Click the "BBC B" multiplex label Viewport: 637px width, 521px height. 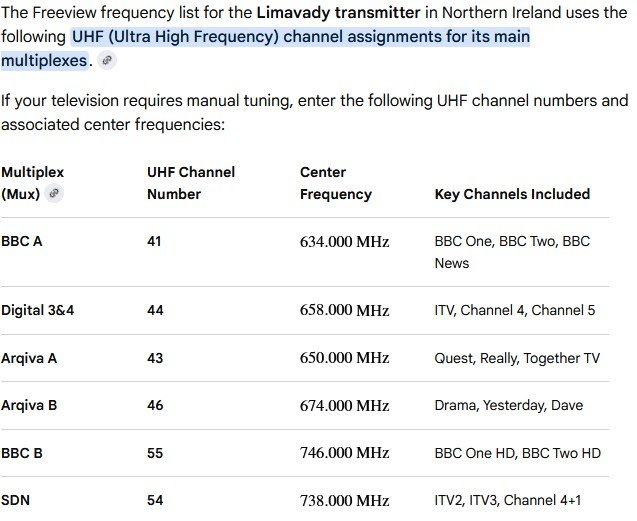pyautogui.click(x=22, y=453)
